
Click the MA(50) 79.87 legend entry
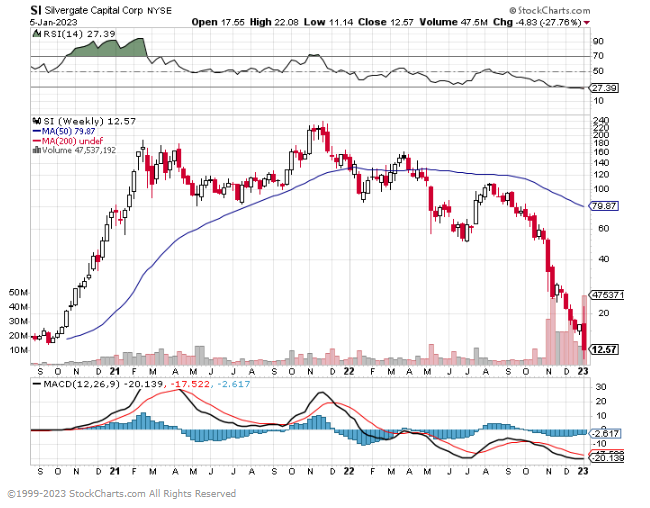coord(68,131)
